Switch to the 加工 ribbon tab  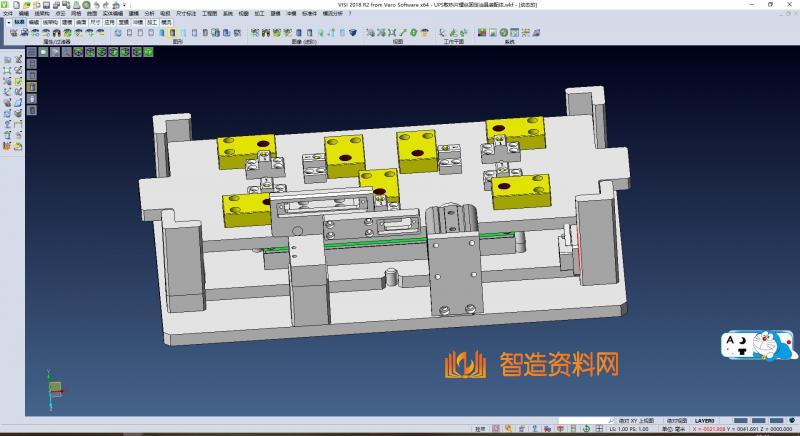152,22
